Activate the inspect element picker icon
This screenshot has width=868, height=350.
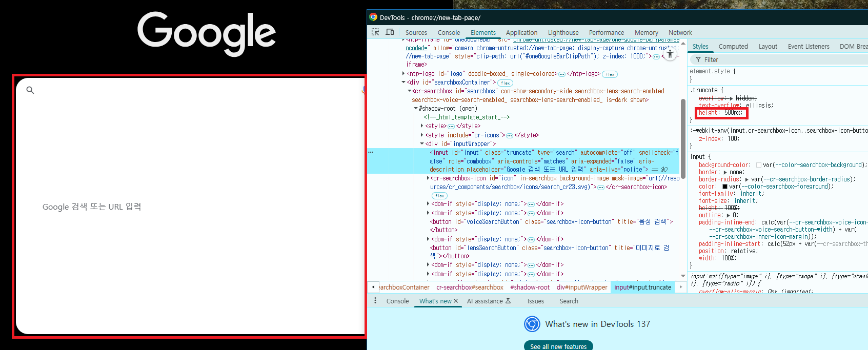point(375,32)
